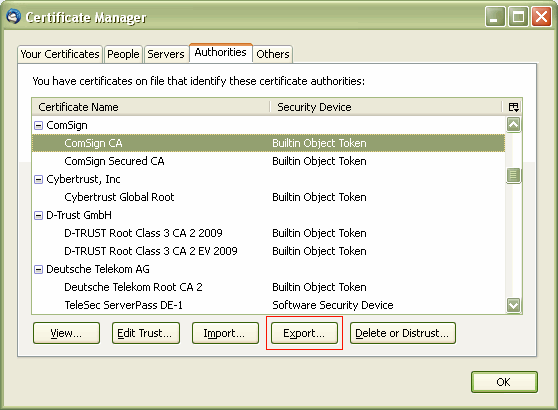The image size is (558, 410).
Task: Click the Import... button
Action: point(225,333)
